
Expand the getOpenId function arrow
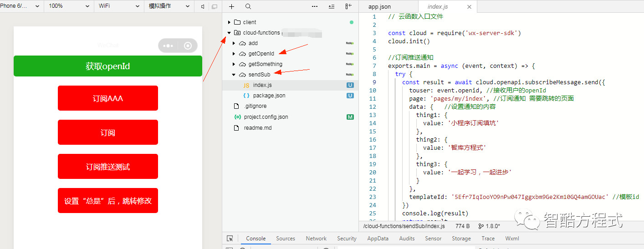pos(234,54)
